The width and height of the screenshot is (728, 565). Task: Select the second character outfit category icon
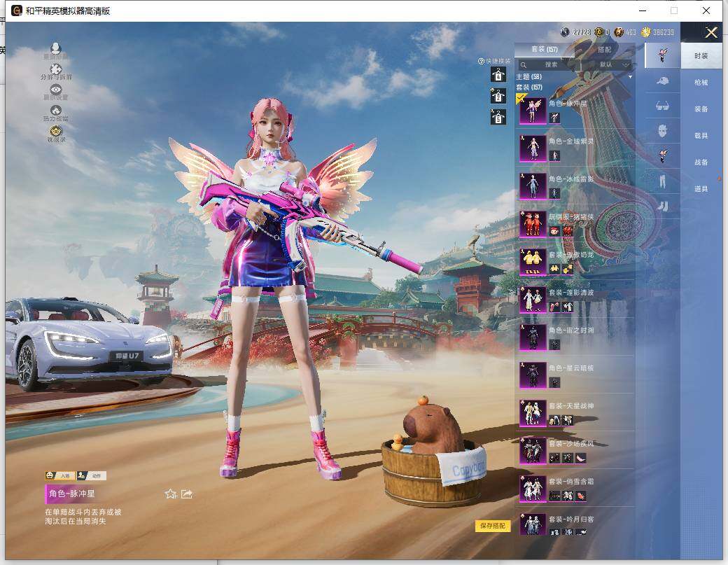(662, 155)
